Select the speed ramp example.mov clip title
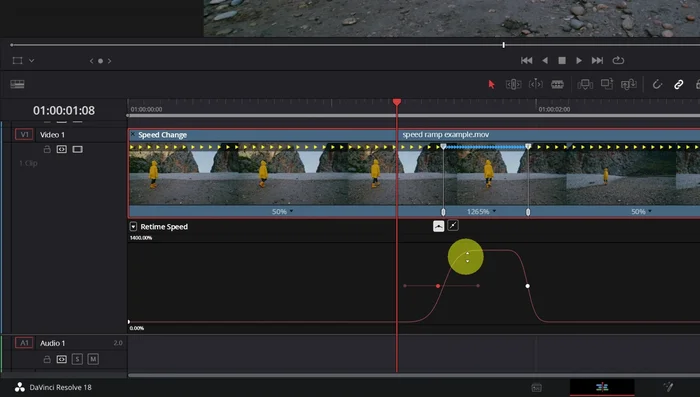The image size is (700, 397). [446, 134]
